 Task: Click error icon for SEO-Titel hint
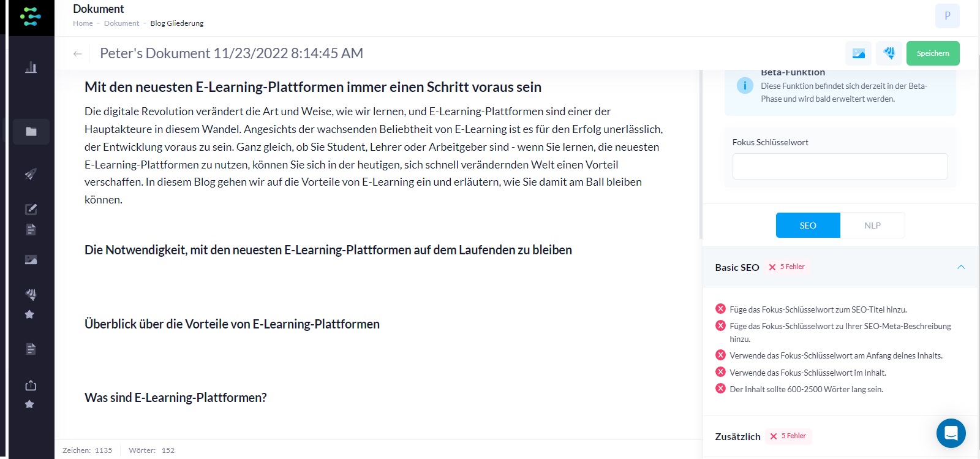tap(720, 309)
